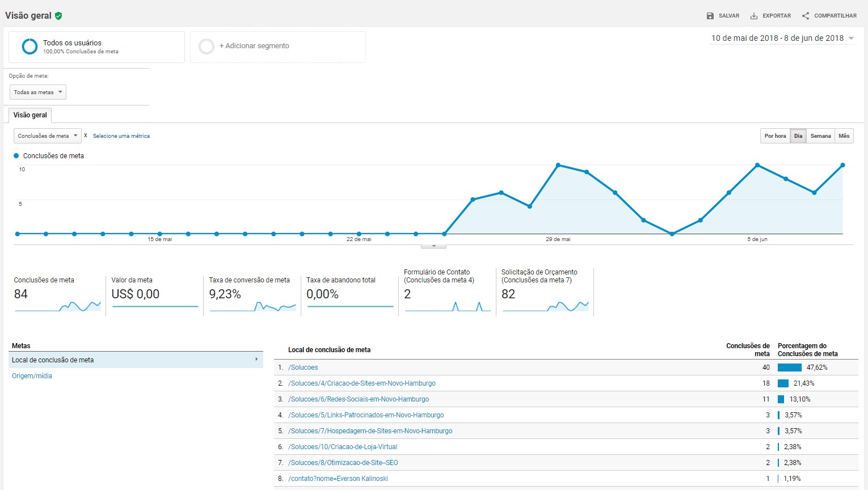Switch the chart to Por hora view

point(775,136)
